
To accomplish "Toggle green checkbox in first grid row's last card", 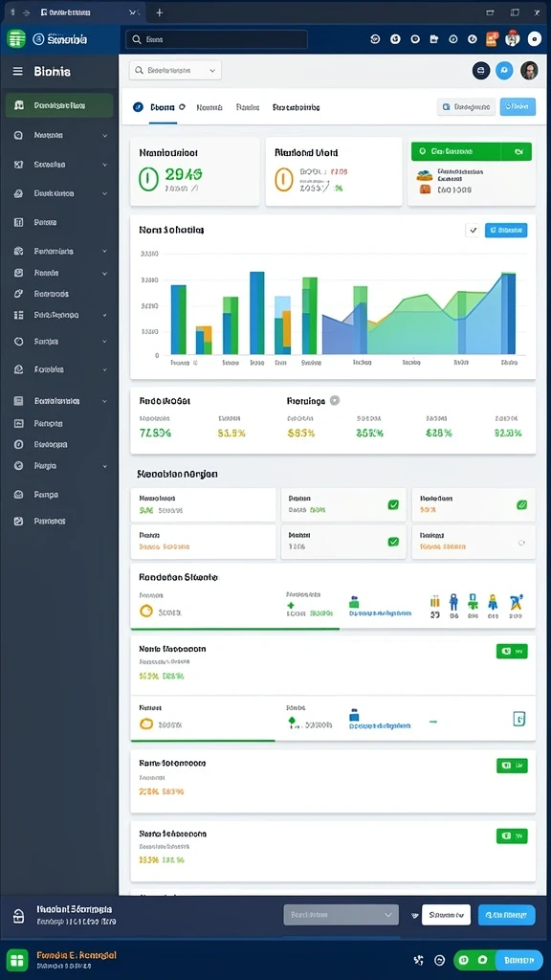I will (x=521, y=504).
